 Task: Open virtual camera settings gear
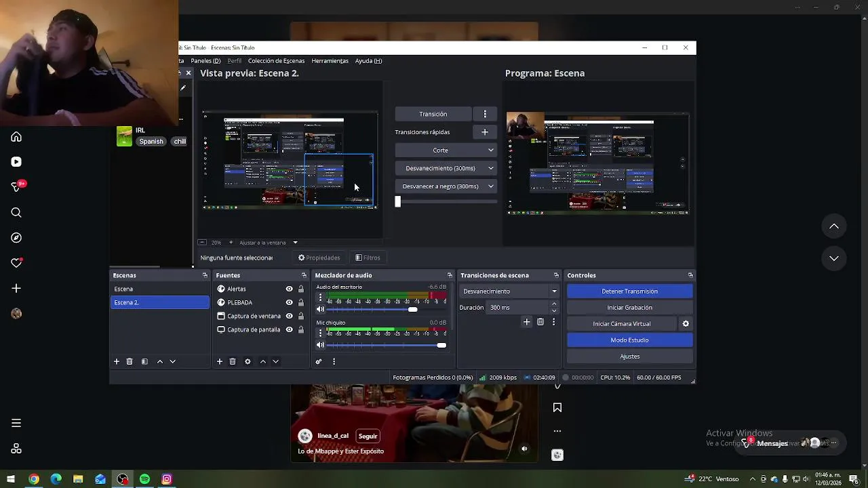coord(686,324)
